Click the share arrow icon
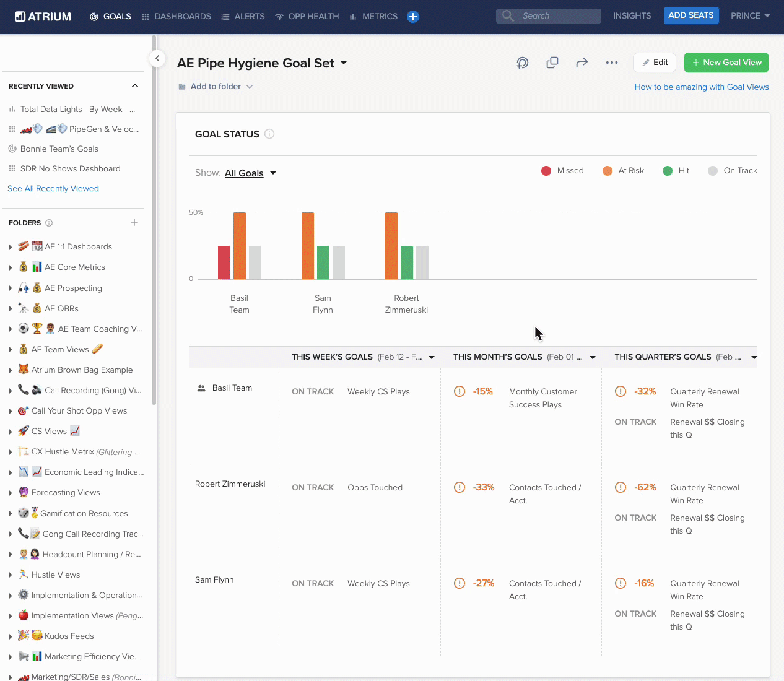 pyautogui.click(x=581, y=63)
